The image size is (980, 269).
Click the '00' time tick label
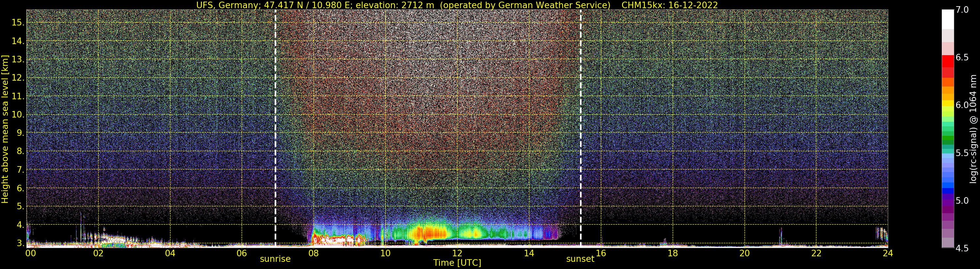pos(30,253)
